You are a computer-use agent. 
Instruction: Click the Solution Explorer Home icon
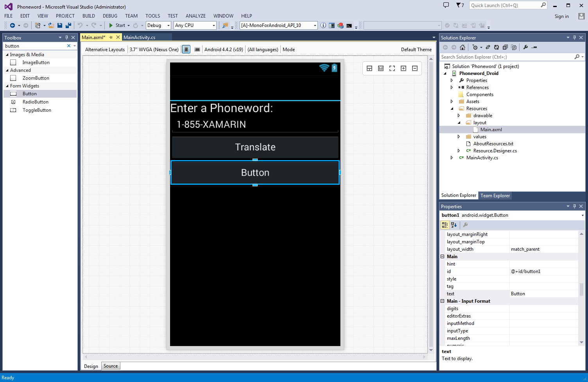click(463, 47)
